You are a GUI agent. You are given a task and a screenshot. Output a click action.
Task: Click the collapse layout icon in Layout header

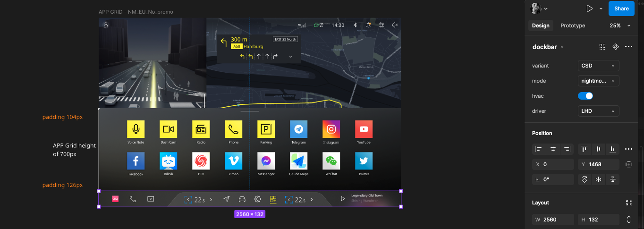628,203
